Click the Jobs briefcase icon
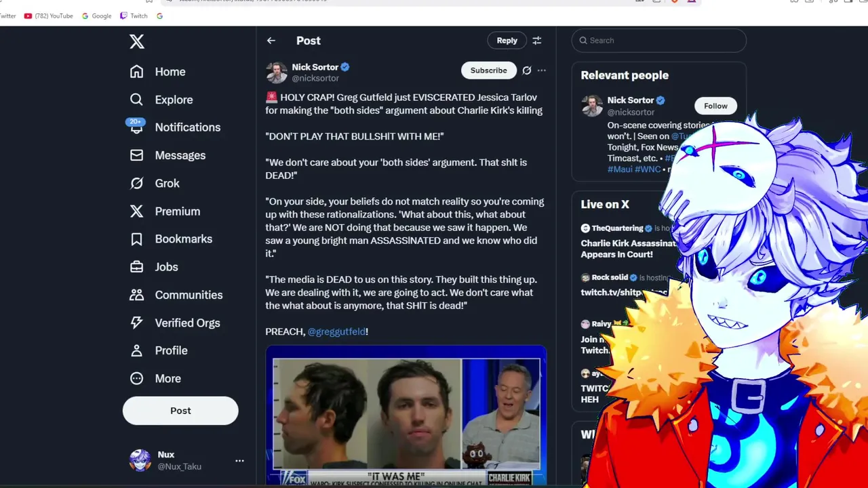This screenshot has width=868, height=488. pyautogui.click(x=137, y=267)
